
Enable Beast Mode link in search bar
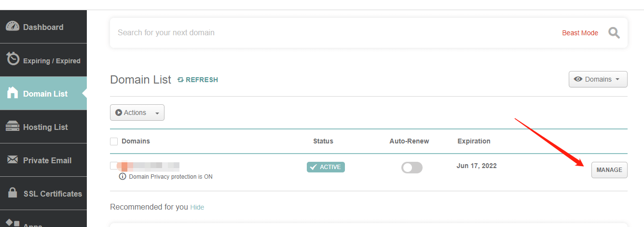[580, 33]
